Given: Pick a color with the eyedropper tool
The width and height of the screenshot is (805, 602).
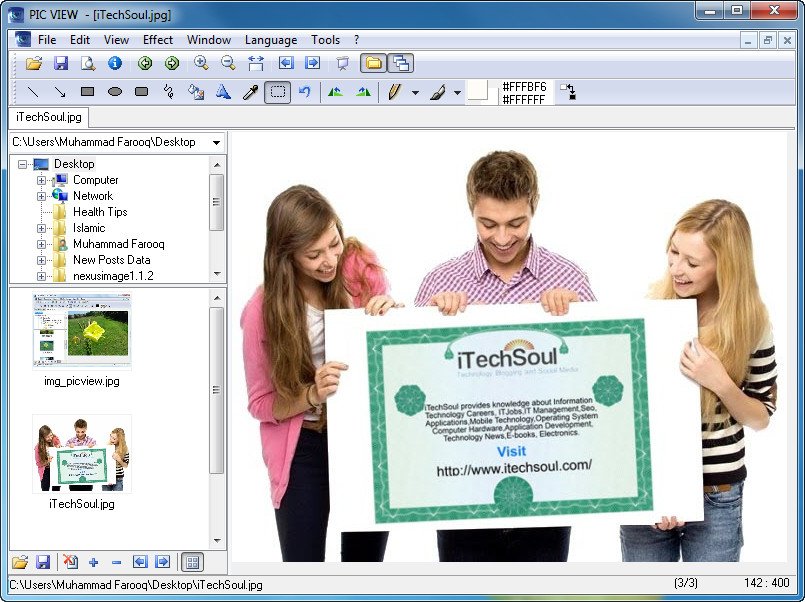Looking at the screenshot, I should pyautogui.click(x=250, y=92).
